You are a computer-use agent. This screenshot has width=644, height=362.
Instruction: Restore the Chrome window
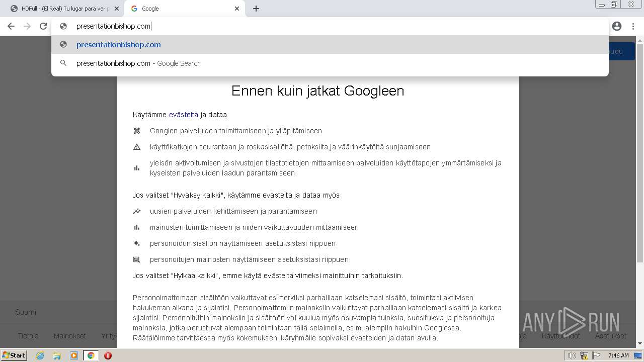(x=614, y=4)
